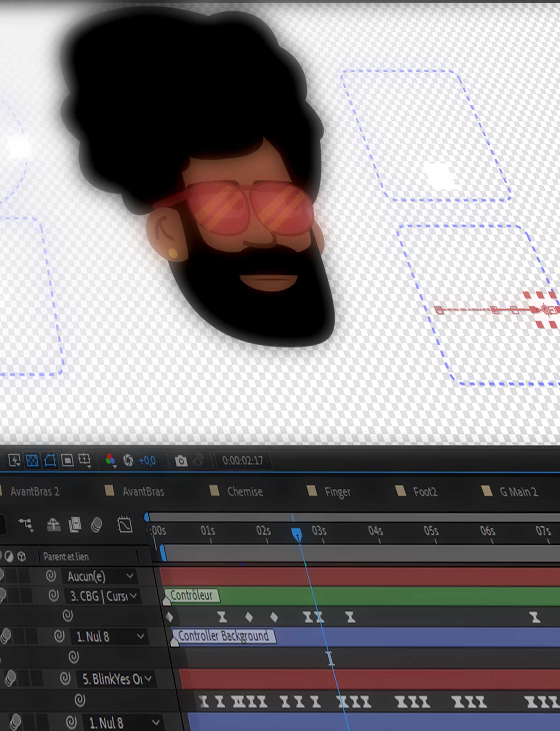Click pick whip beside 3. CBG dropdown
Viewport: 560px width, 731px height.
pyautogui.click(x=54, y=596)
